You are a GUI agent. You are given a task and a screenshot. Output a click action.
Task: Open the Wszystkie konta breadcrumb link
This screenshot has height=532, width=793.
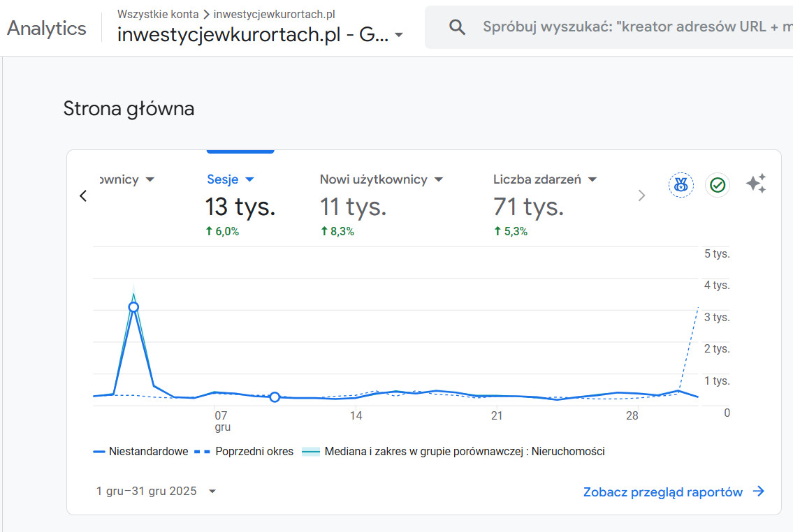(158, 14)
